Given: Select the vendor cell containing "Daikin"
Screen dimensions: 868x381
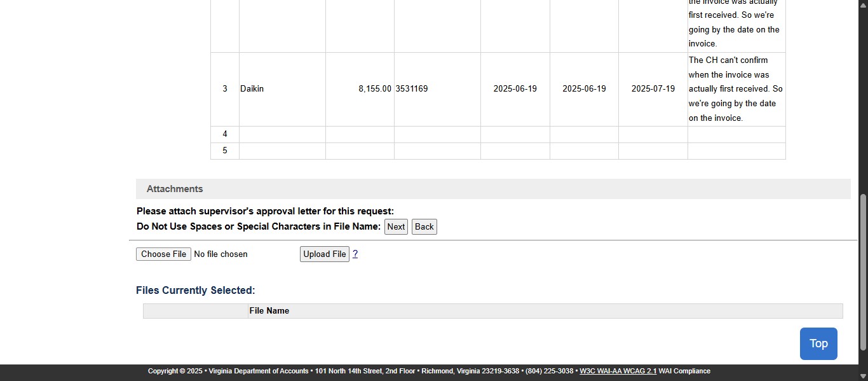Looking at the screenshot, I should [252, 88].
